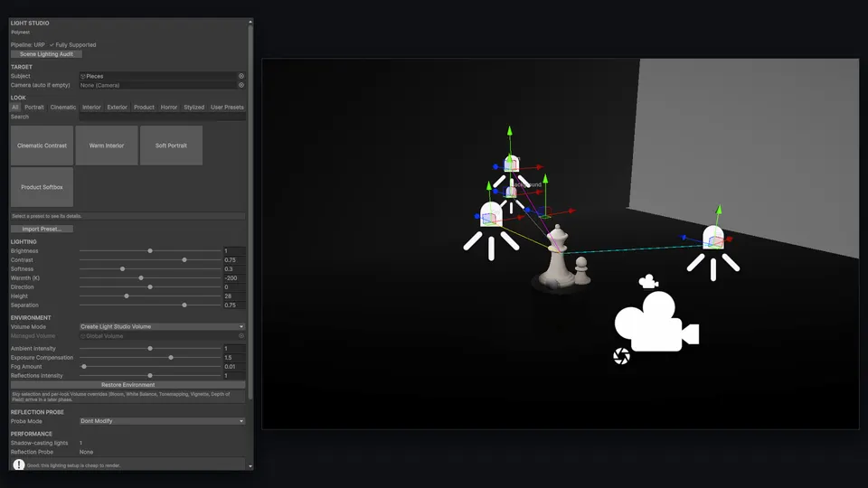The image size is (868, 488).
Task: Click the look Search field
Action: [x=162, y=117]
